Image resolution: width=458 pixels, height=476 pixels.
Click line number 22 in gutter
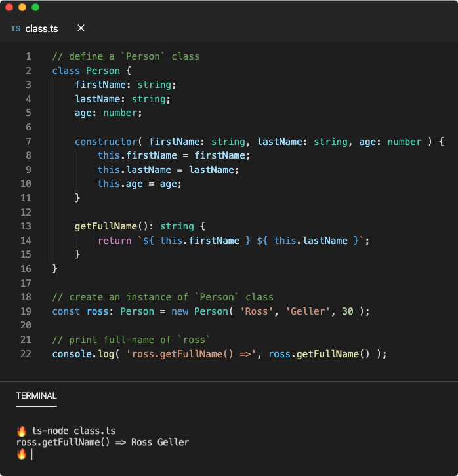pyautogui.click(x=26, y=354)
